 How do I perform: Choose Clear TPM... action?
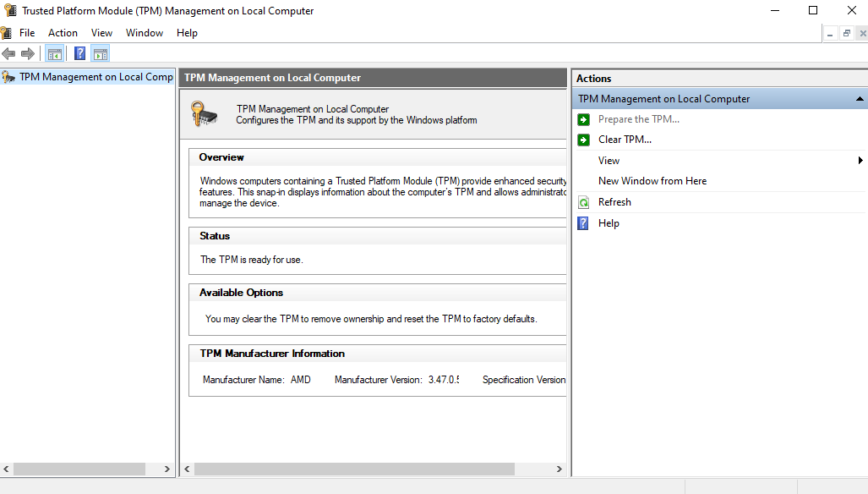point(625,140)
